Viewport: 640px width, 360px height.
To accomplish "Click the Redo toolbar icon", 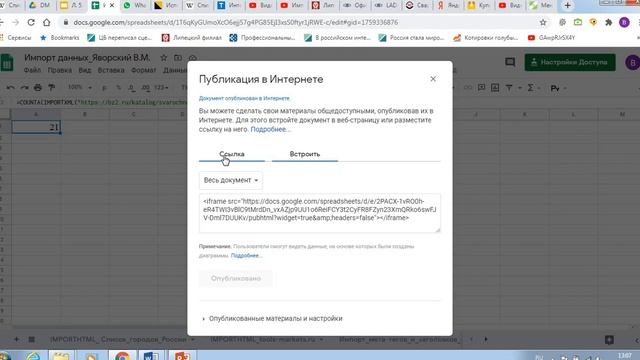I will pyautogui.click(x=24, y=87).
